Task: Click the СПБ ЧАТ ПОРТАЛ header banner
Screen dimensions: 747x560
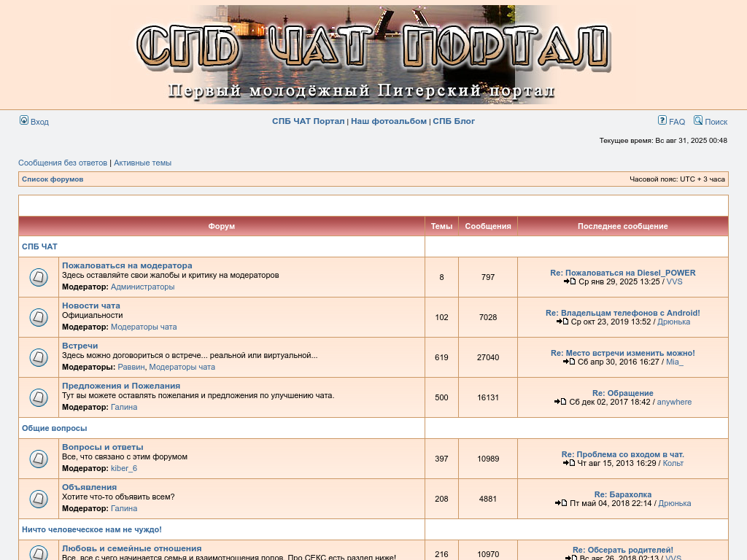Action: pyautogui.click(x=373, y=55)
